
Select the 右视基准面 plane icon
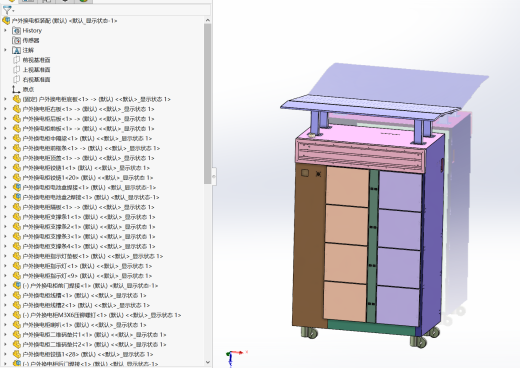(x=16, y=80)
